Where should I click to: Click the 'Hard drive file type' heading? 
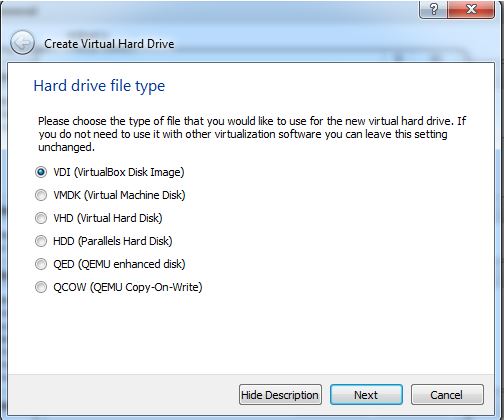99,86
